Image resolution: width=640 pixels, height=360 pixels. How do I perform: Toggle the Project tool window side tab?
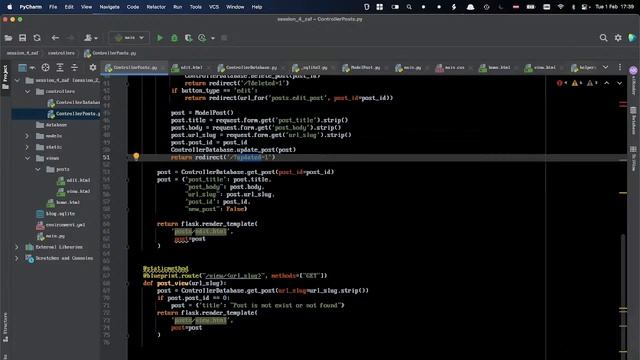click(x=5, y=78)
